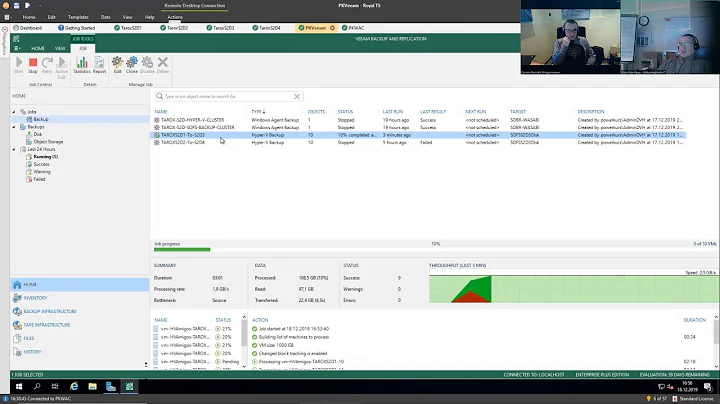Collapse the Backups tree node
Image resolution: width=720 pixels, height=404 pixels.
[x=14, y=127]
